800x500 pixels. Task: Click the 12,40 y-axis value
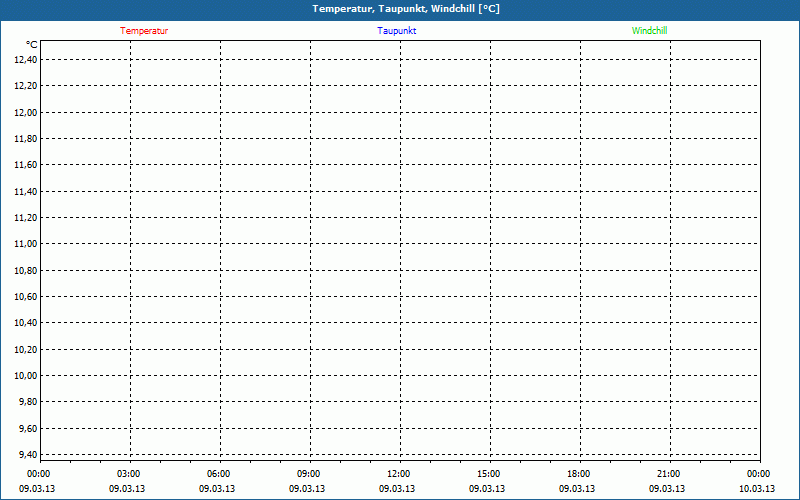(x=26, y=60)
